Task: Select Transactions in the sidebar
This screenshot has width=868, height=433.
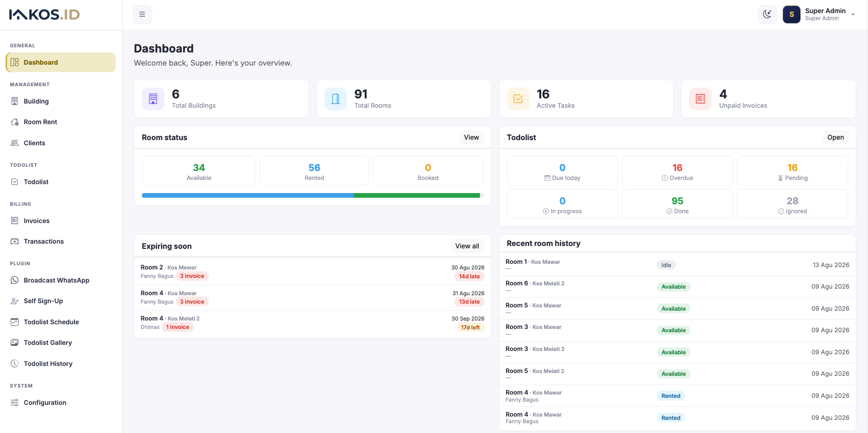Action: click(61, 241)
